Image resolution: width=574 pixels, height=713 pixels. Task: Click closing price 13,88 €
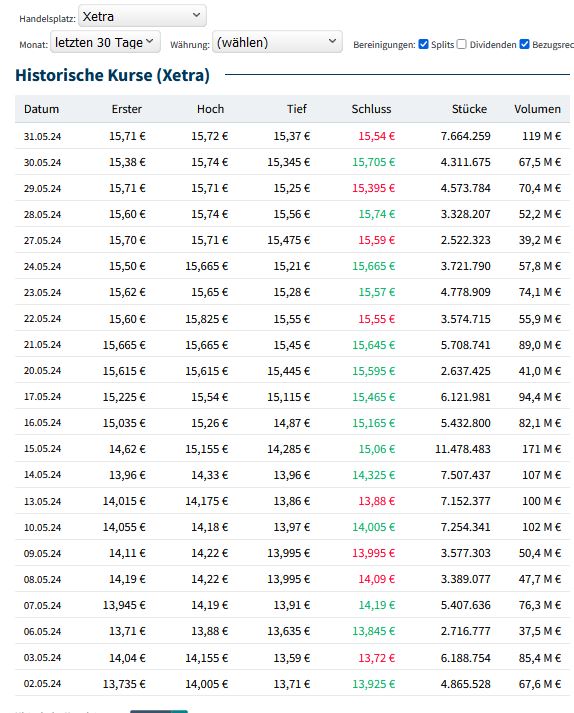[377, 501]
